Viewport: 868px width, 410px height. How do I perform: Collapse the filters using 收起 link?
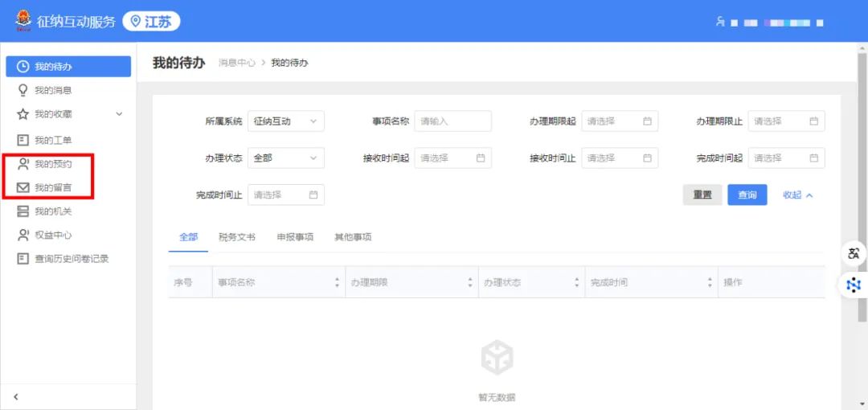[x=798, y=195]
